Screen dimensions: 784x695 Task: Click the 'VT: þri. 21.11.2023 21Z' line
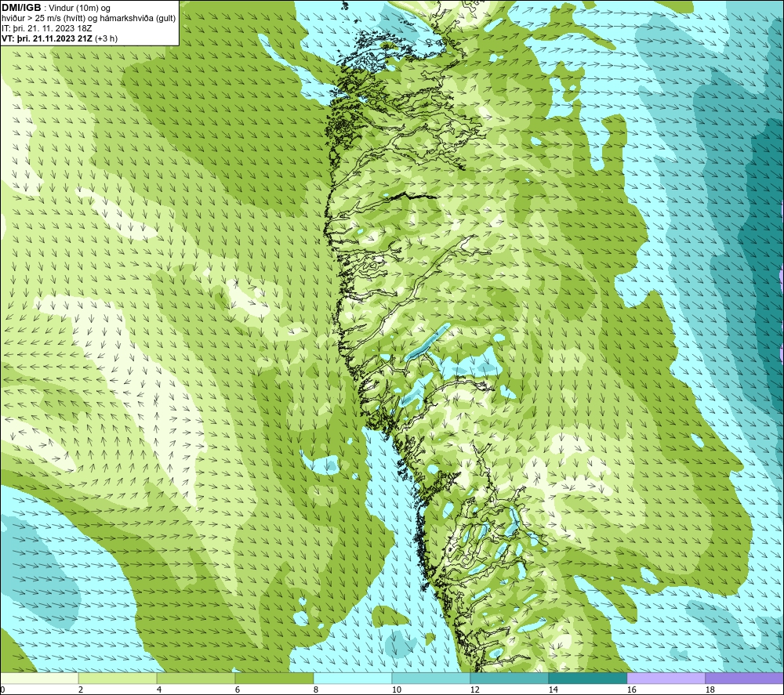[46, 38]
